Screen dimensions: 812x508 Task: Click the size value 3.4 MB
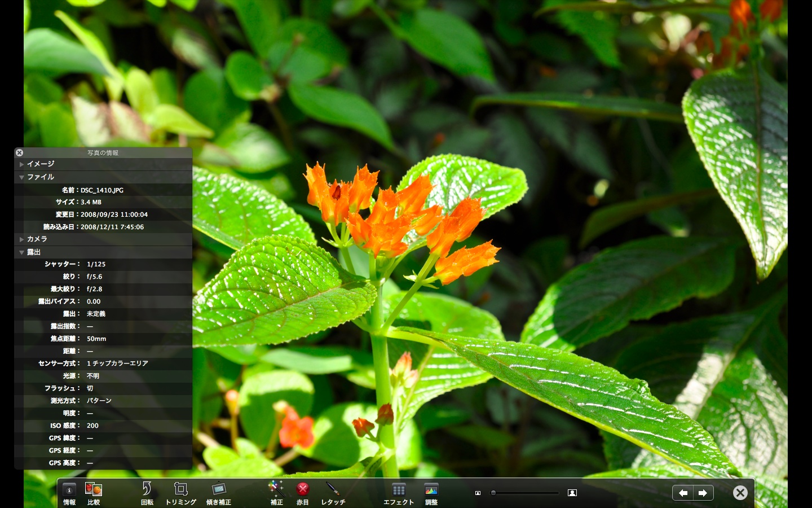coord(91,202)
